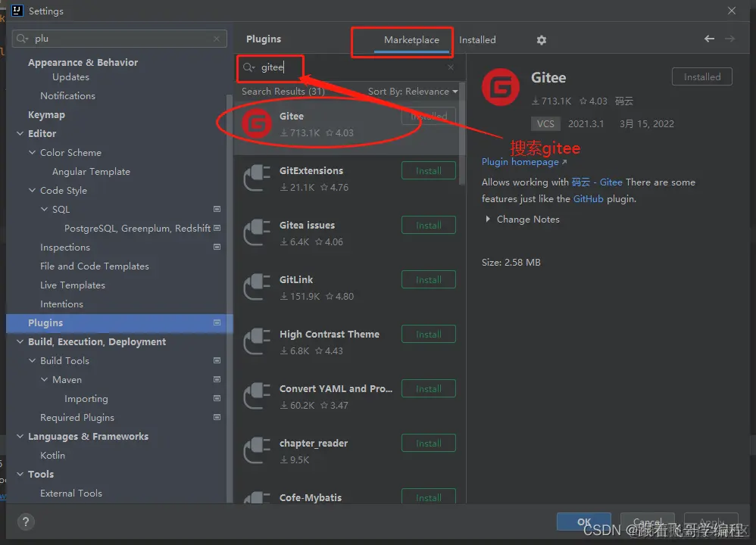Install the Convert YAML and Pro plugin
Image resolution: width=756 pixels, height=545 pixels.
pos(429,389)
